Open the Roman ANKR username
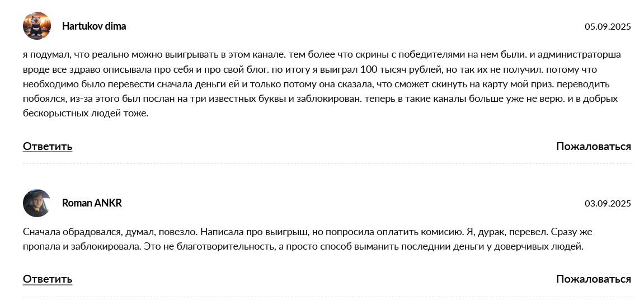 point(92,203)
